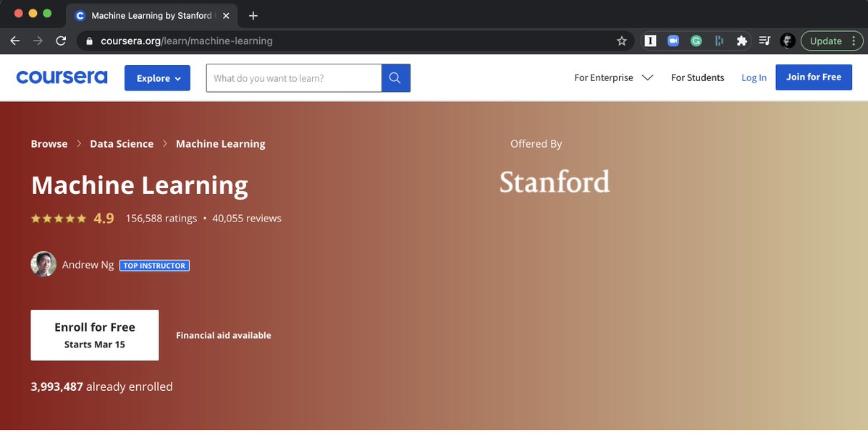Click the search magnifying glass icon
The height and width of the screenshot is (435, 868).
[395, 77]
